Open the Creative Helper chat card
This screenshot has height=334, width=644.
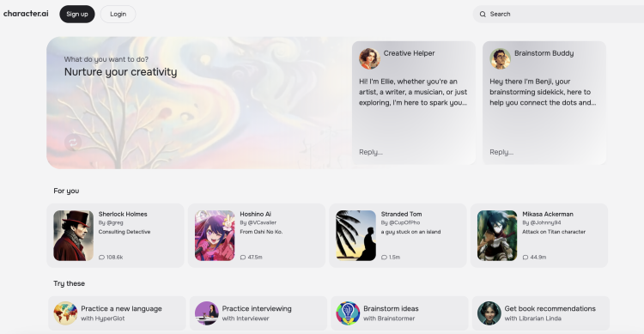click(414, 103)
